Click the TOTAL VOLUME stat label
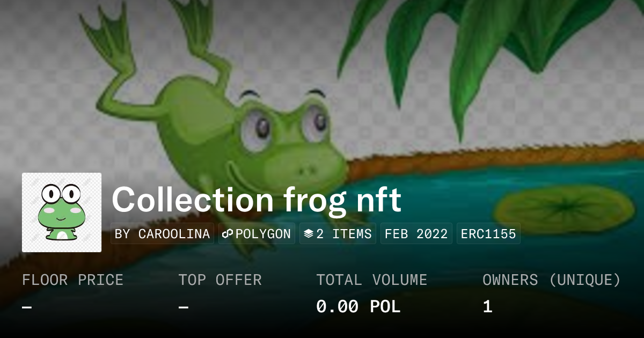 coord(371,280)
